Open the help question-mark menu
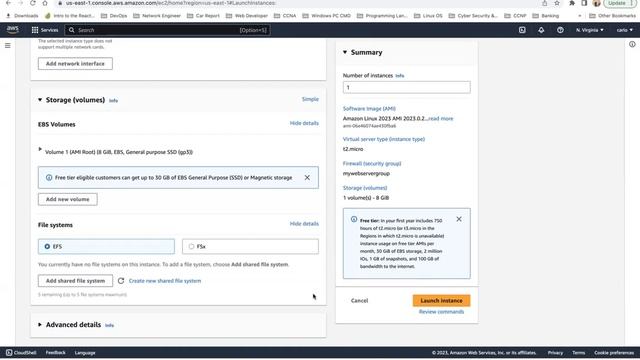This screenshot has width=640, height=360. [560, 30]
